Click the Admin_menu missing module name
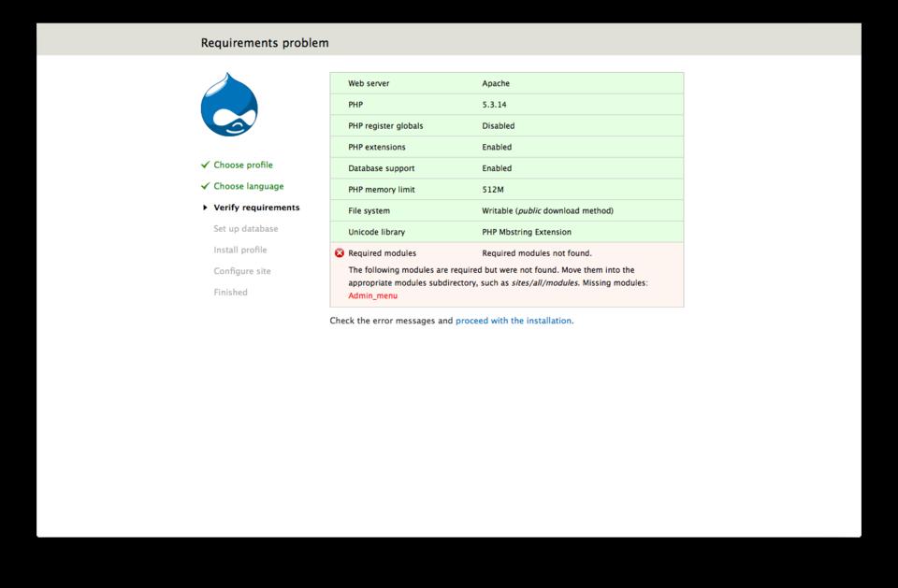898x588 pixels. 372,296
